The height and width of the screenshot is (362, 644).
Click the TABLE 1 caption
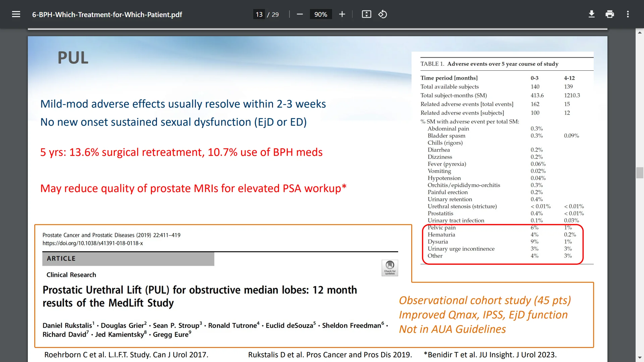[x=489, y=64]
